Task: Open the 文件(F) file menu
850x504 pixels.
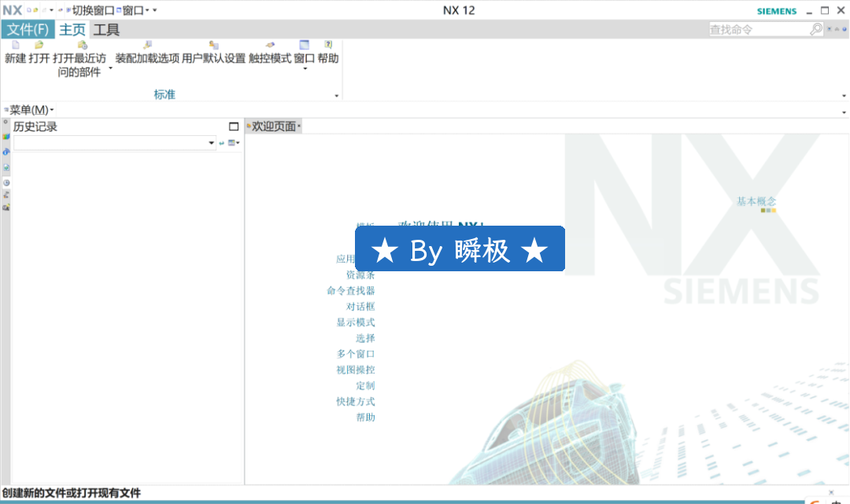Action: click(28, 30)
